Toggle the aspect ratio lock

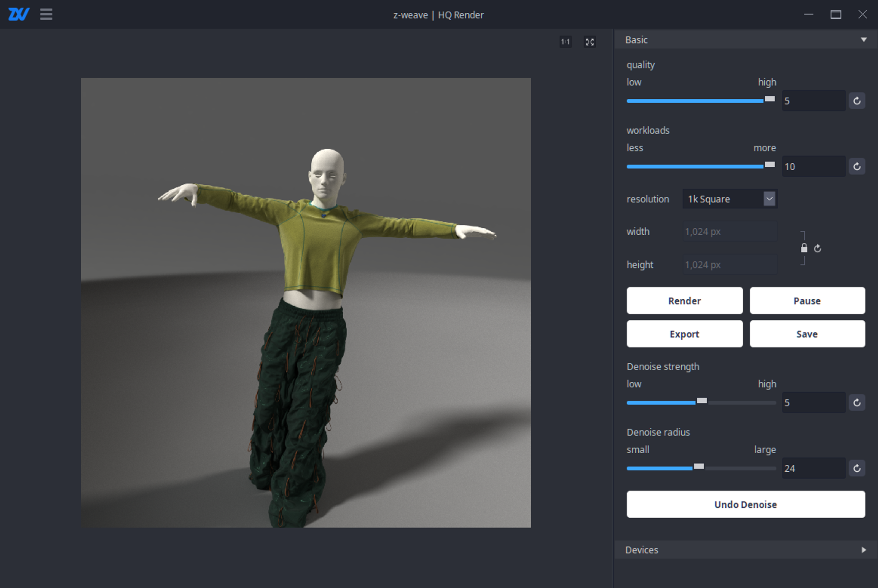click(x=804, y=248)
